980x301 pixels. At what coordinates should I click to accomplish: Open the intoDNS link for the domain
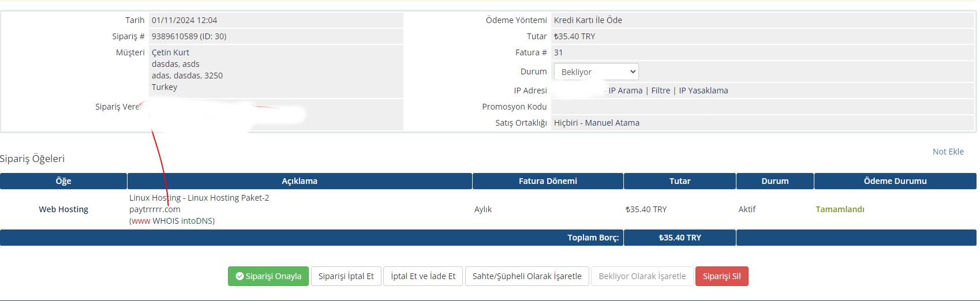coord(196,221)
